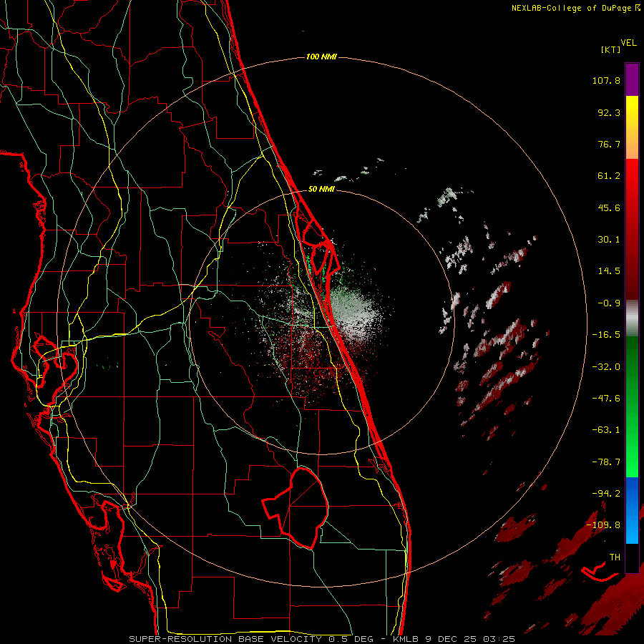Viewport: 644px width, 644px height.
Task: Select the 14.5 velocity scale value
Action: click(609, 271)
